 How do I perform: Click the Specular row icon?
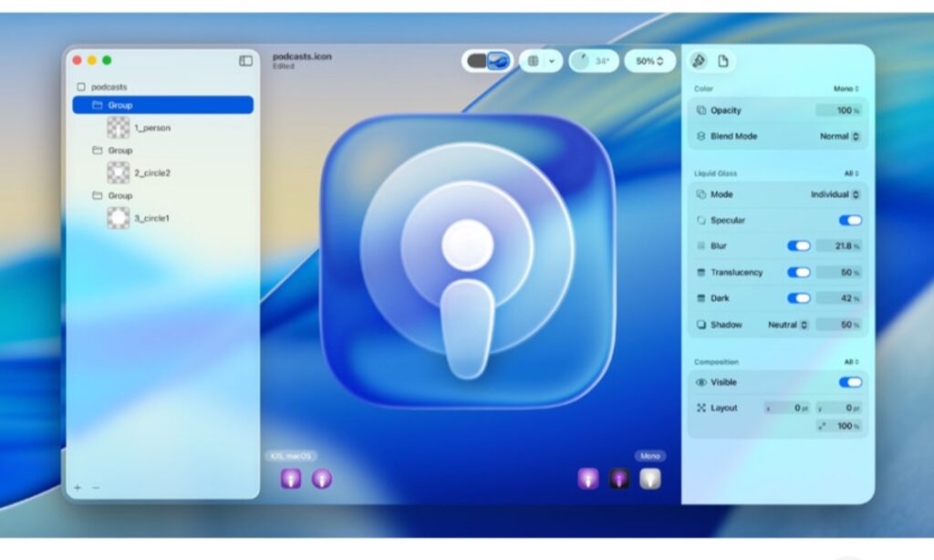click(x=701, y=220)
